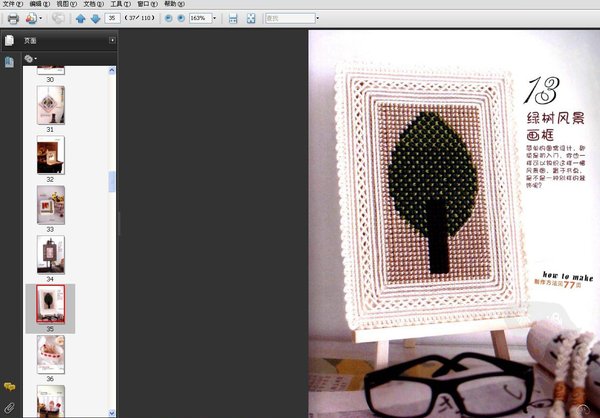
Task: Open the 工具 (Tools) menu
Action: [x=120, y=4]
